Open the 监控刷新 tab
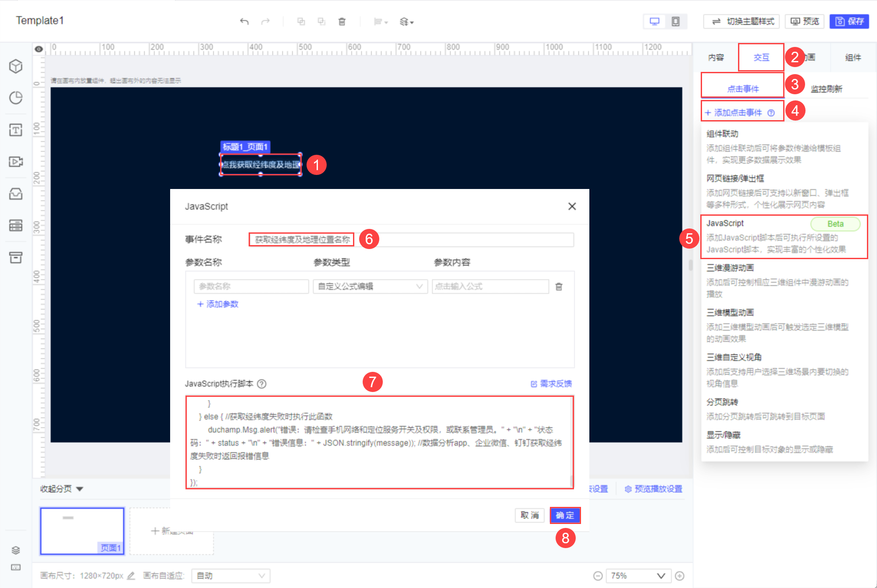The width and height of the screenshot is (877, 588). [x=826, y=88]
